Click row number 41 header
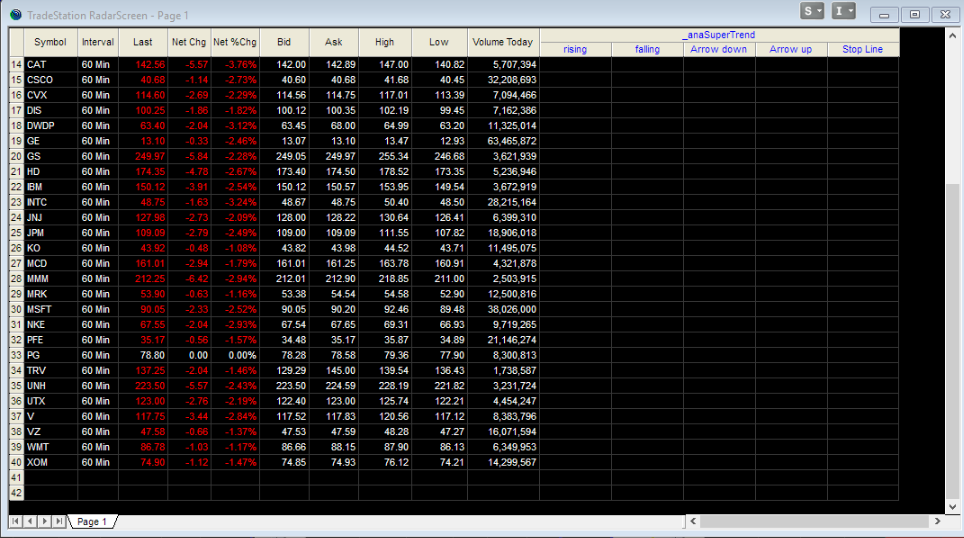This screenshot has width=964, height=538. (16, 478)
